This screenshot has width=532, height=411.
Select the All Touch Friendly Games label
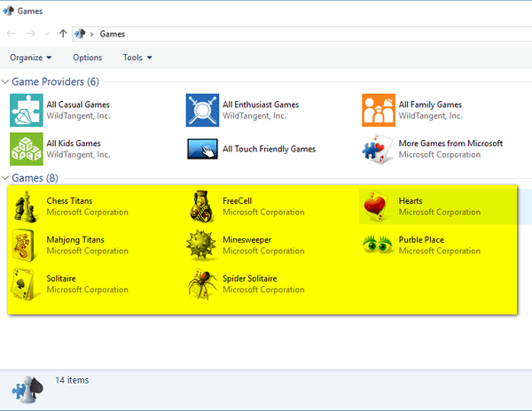tap(269, 149)
